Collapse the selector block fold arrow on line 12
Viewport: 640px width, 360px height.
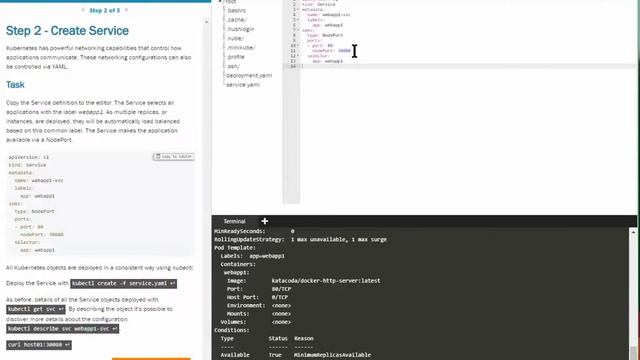[298, 56]
